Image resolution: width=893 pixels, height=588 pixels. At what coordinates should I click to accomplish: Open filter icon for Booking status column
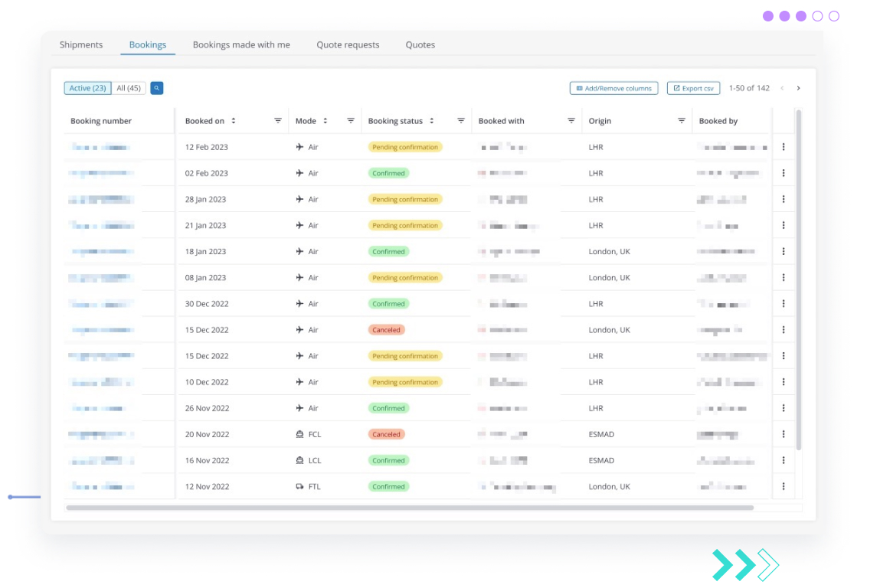(x=461, y=121)
